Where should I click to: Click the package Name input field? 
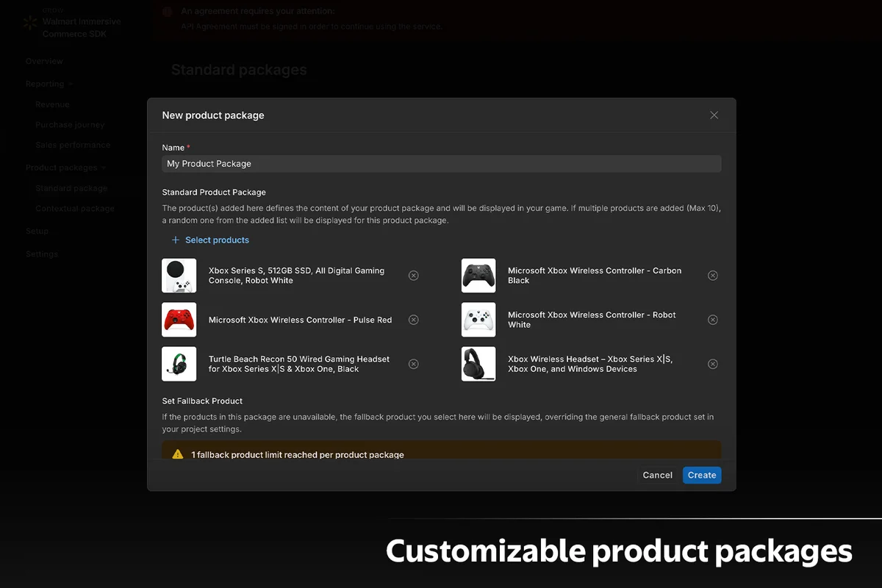tap(441, 164)
